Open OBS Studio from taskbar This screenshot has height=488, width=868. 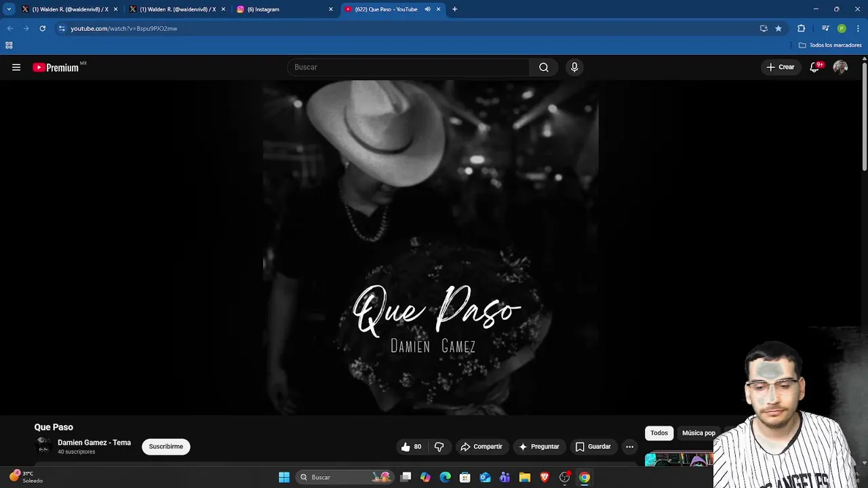click(564, 477)
